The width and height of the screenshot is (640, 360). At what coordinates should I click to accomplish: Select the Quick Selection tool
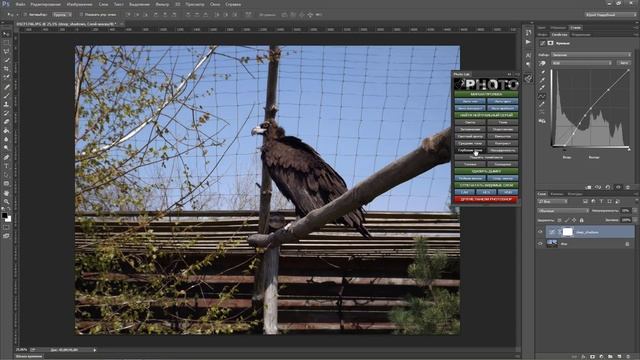(6, 60)
